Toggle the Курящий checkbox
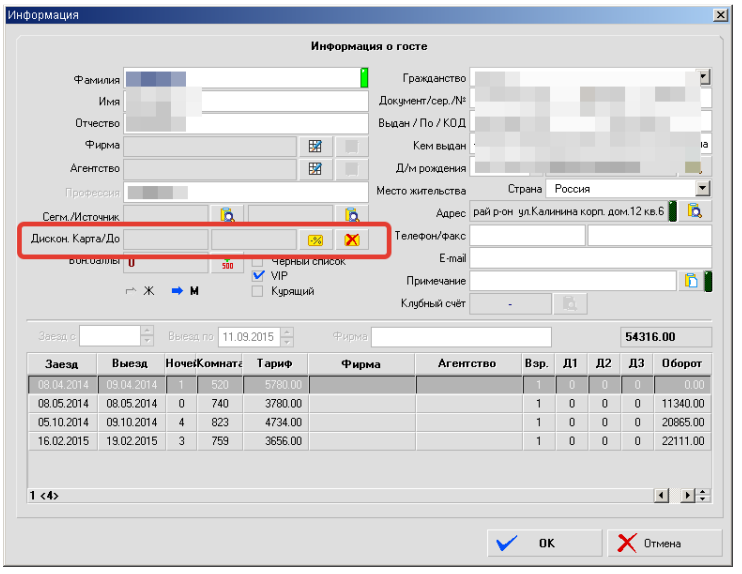This screenshot has width=742, height=574. tap(257, 291)
